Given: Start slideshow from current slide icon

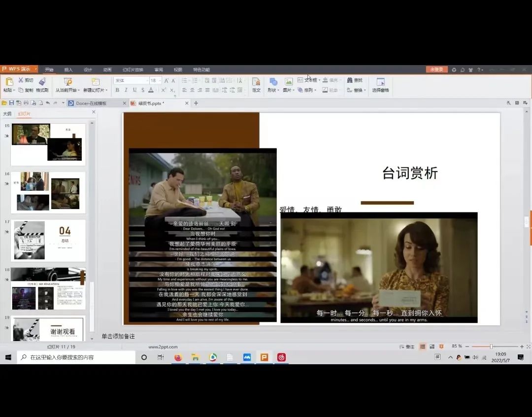Looking at the screenshot, I should pos(68,82).
